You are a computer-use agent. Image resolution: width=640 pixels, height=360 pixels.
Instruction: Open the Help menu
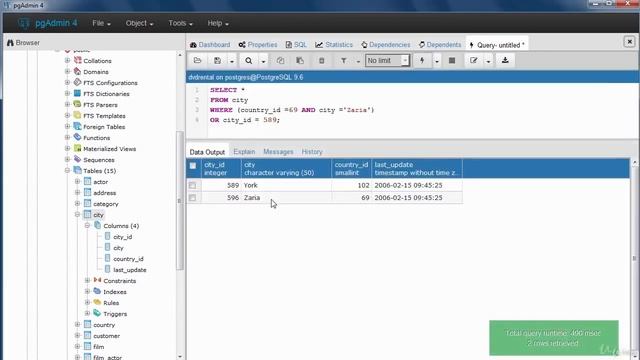coord(218,23)
